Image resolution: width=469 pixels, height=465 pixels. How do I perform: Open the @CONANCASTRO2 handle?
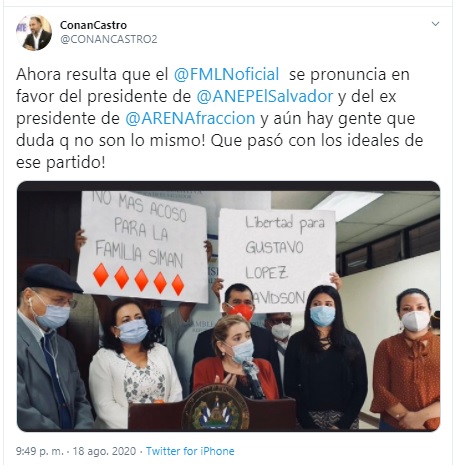point(108,39)
